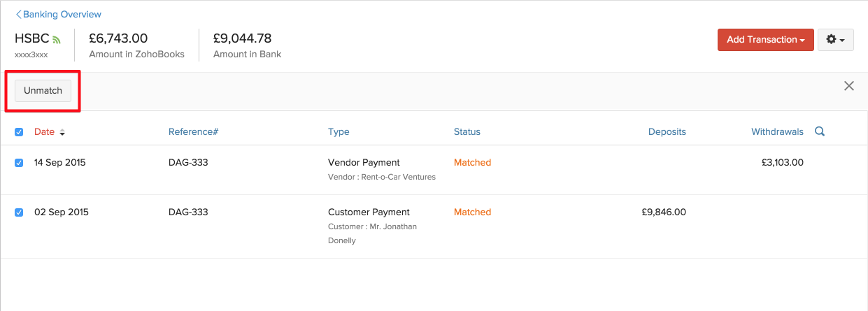The image size is (868, 311).
Task: Sort by the Reference# column header
Action: click(193, 131)
